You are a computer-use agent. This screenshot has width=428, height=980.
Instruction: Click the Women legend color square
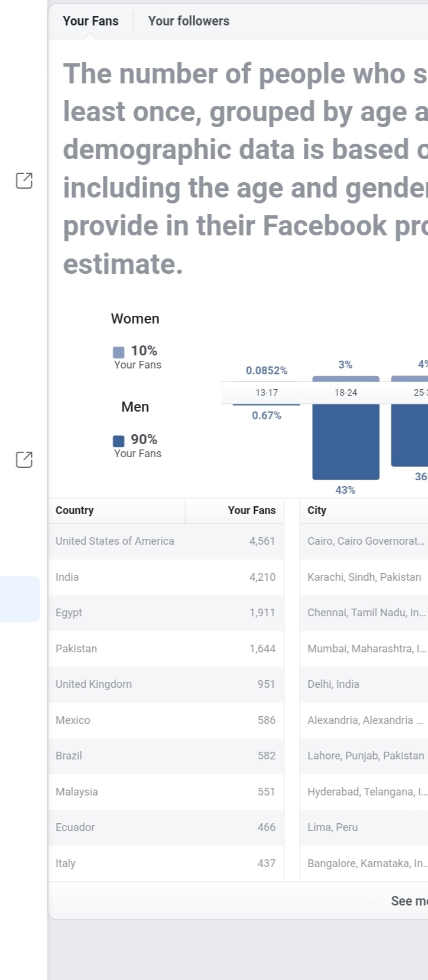click(x=119, y=352)
